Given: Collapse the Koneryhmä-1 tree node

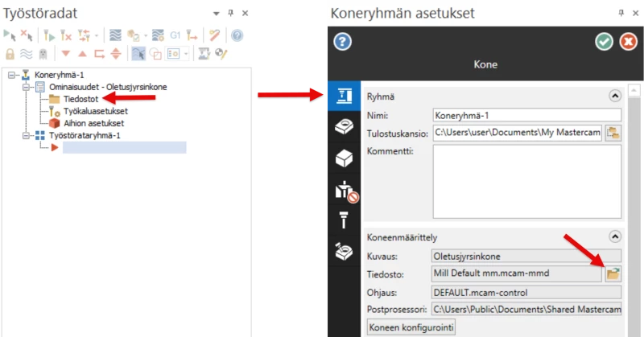Looking at the screenshot, I should [x=11, y=75].
